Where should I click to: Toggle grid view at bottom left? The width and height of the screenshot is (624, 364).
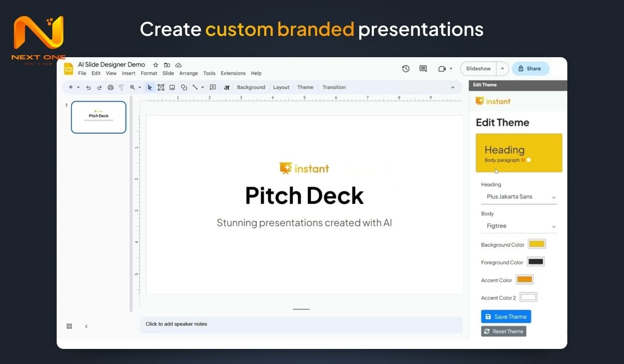click(69, 326)
